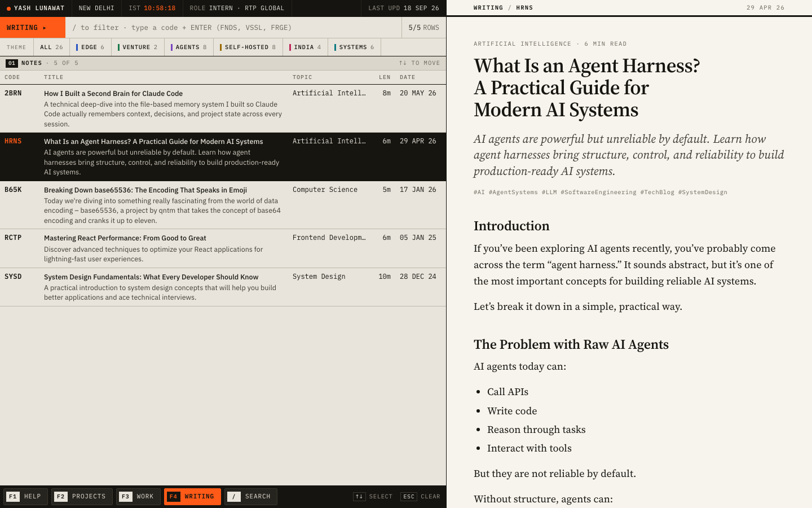The width and height of the screenshot is (812, 508).
Task: Click the HRNS breadcrumb in article header
Action: (x=524, y=8)
